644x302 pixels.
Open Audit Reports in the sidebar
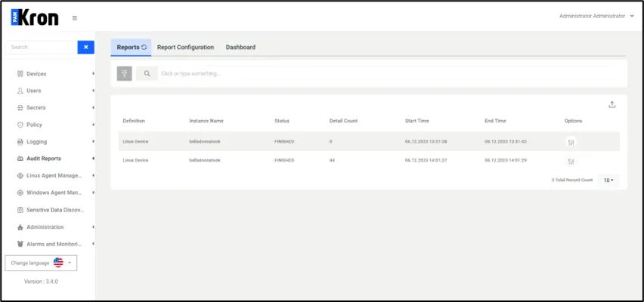pyautogui.click(x=44, y=159)
